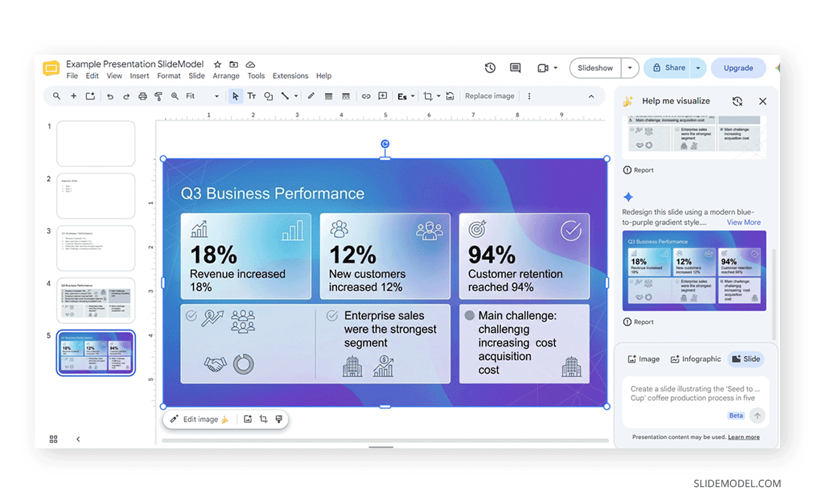Image resolution: width=814 pixels, height=504 pixels.
Task: Open the video call dropdown arrow
Action: (556, 68)
